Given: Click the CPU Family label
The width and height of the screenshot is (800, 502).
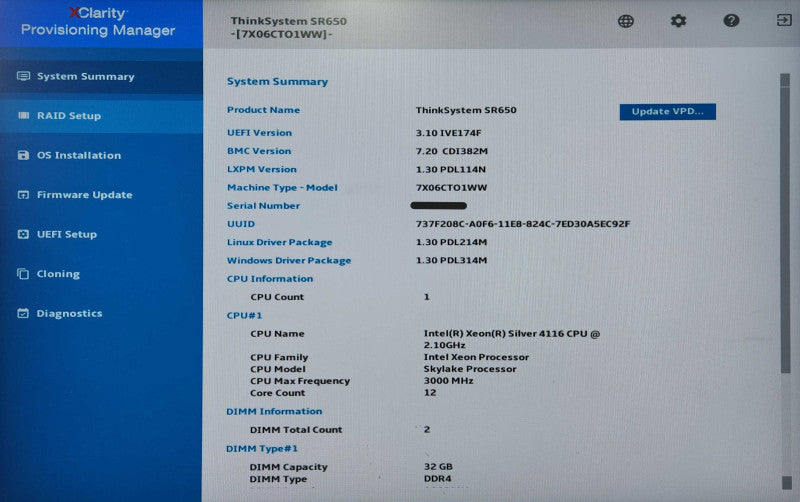Looking at the screenshot, I should 279,357.
